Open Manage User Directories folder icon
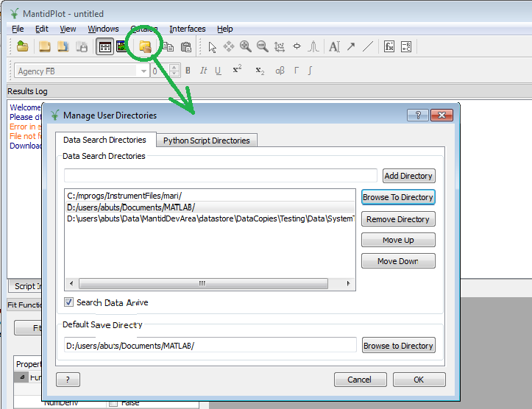 tap(145, 46)
